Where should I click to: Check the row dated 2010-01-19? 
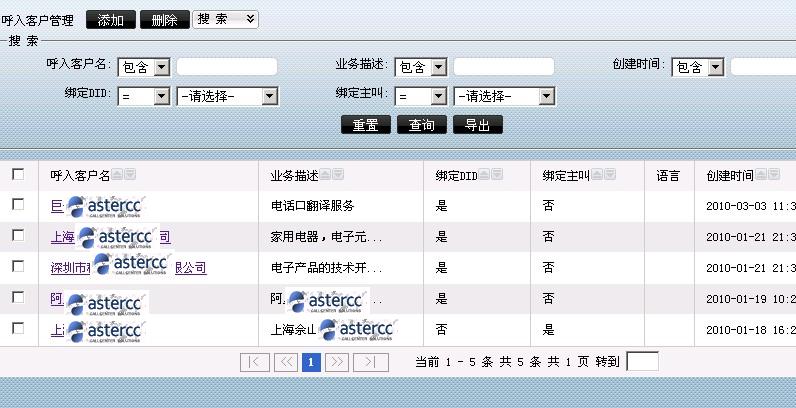pyautogui.click(x=18, y=297)
